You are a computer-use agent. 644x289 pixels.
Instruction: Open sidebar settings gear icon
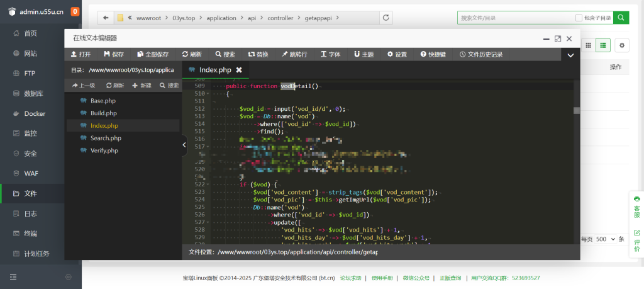click(x=69, y=277)
